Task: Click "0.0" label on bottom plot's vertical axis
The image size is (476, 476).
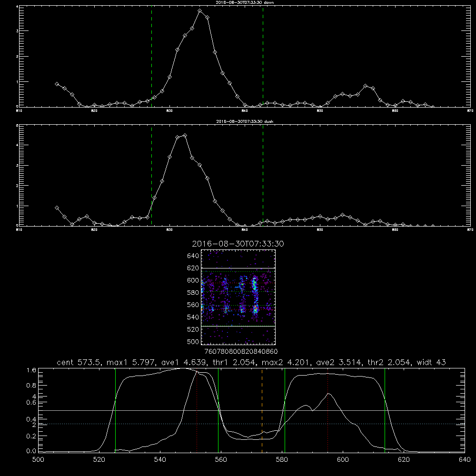Action: pos(31,451)
